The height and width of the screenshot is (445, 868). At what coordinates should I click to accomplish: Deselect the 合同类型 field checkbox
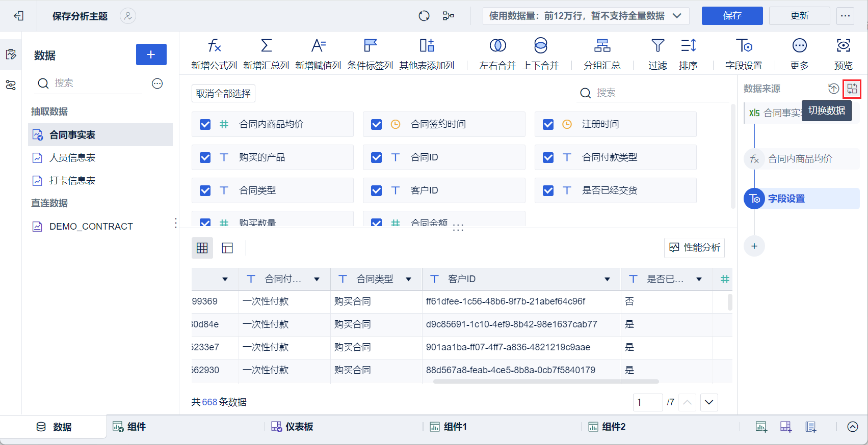205,190
